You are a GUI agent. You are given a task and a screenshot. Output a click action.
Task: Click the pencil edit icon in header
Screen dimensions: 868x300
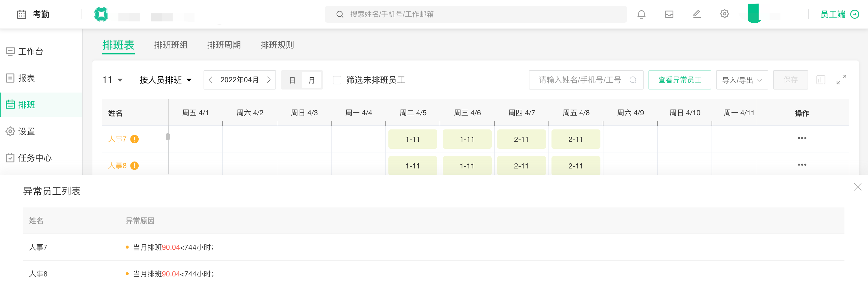click(x=696, y=14)
